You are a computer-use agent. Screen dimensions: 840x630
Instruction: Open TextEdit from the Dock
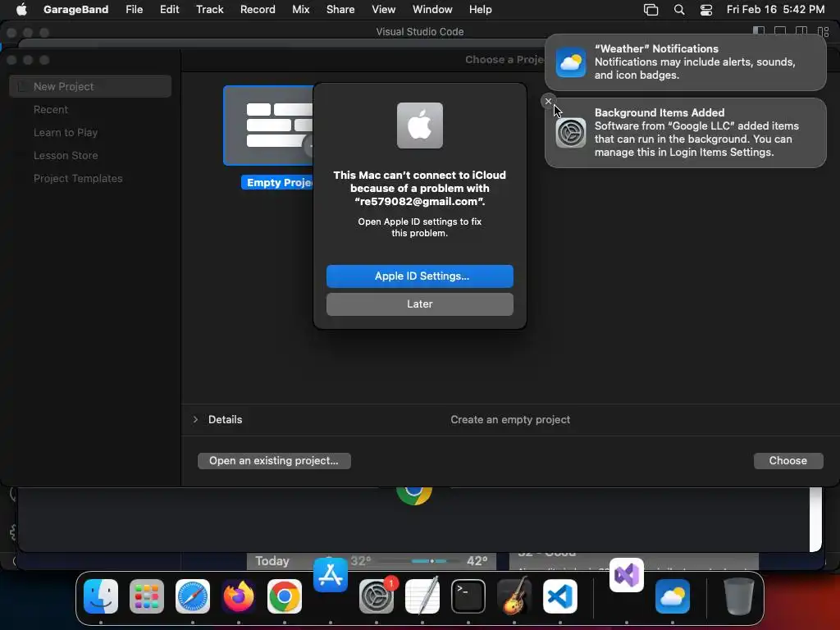tap(422, 596)
